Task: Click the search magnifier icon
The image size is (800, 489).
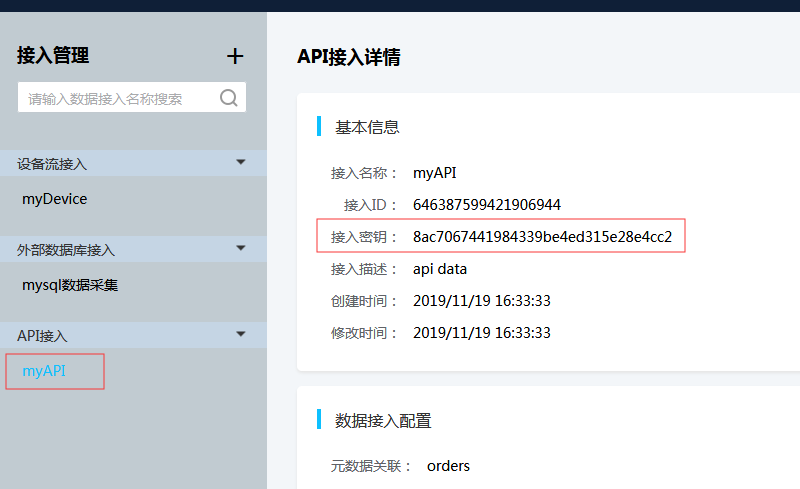Action: pyautogui.click(x=229, y=97)
